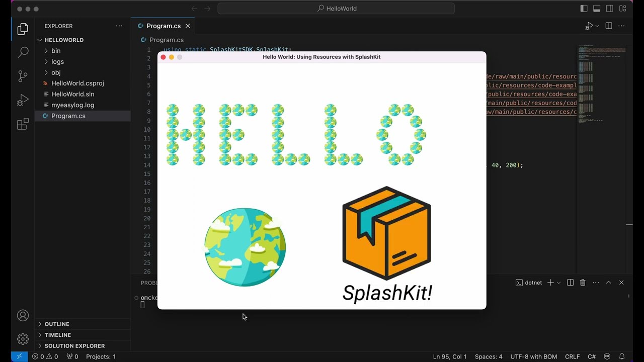Viewport: 644px width, 362px height.
Task: Open notifications bell
Action: pos(622,356)
